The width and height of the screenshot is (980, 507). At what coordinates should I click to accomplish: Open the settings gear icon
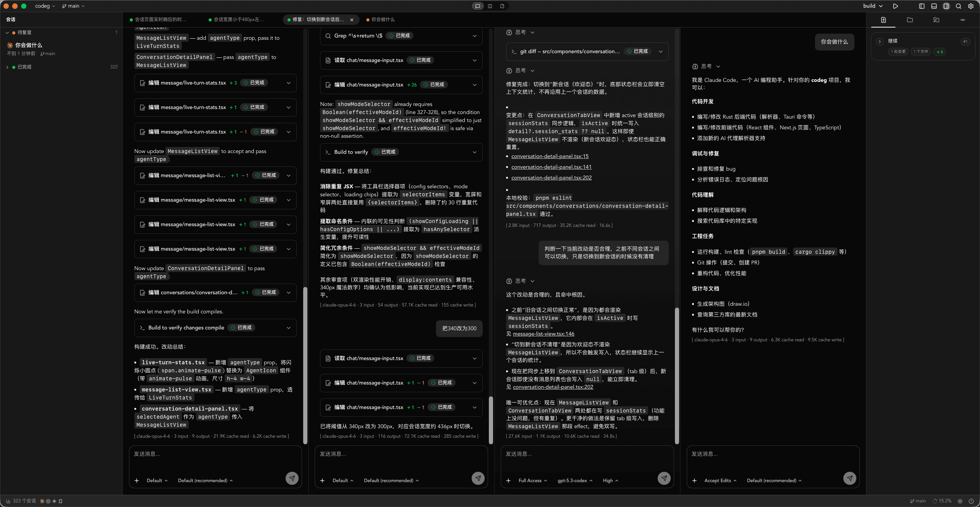pyautogui.click(x=971, y=6)
